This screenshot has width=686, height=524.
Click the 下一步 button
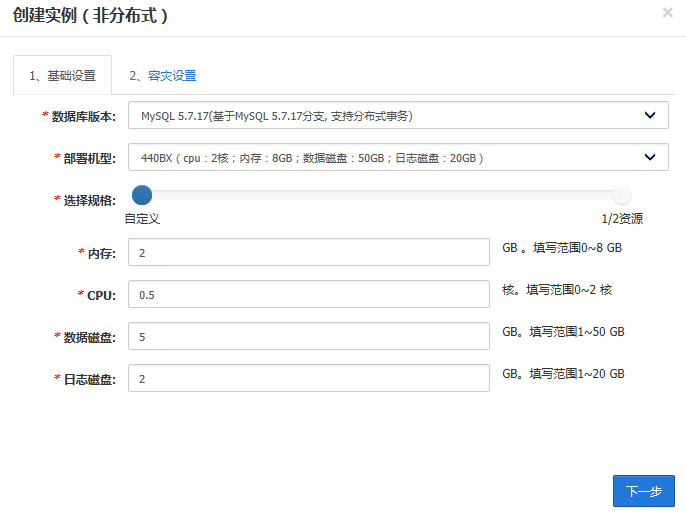[644, 491]
